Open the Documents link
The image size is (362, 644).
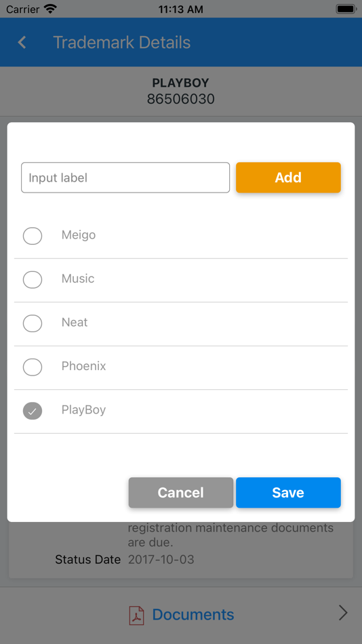pos(193,614)
